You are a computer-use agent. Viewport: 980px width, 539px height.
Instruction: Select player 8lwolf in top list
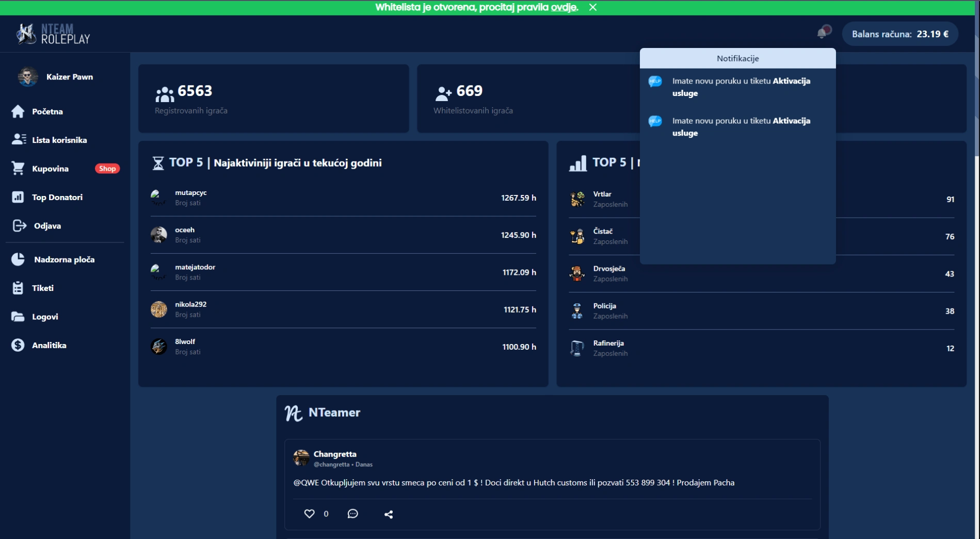click(x=343, y=347)
